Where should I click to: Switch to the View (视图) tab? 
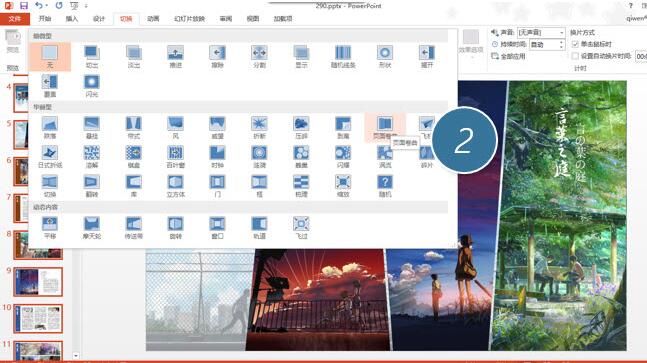point(253,19)
